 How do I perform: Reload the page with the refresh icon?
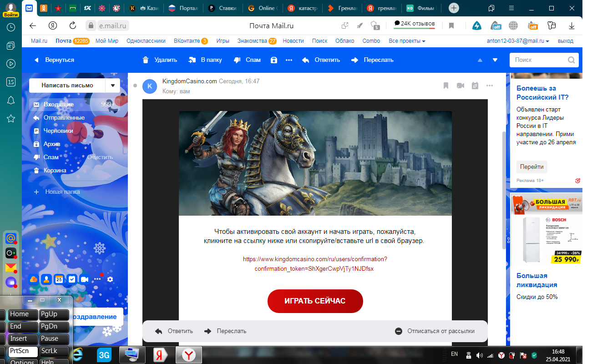tap(73, 25)
